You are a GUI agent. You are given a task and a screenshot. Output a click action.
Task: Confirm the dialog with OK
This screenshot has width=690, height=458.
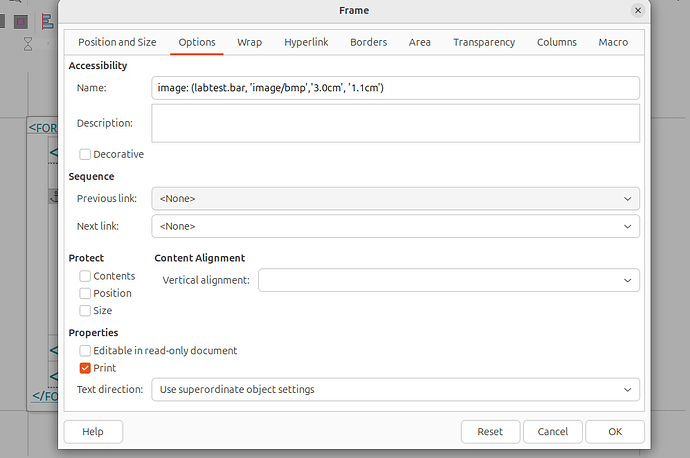pyautogui.click(x=614, y=431)
